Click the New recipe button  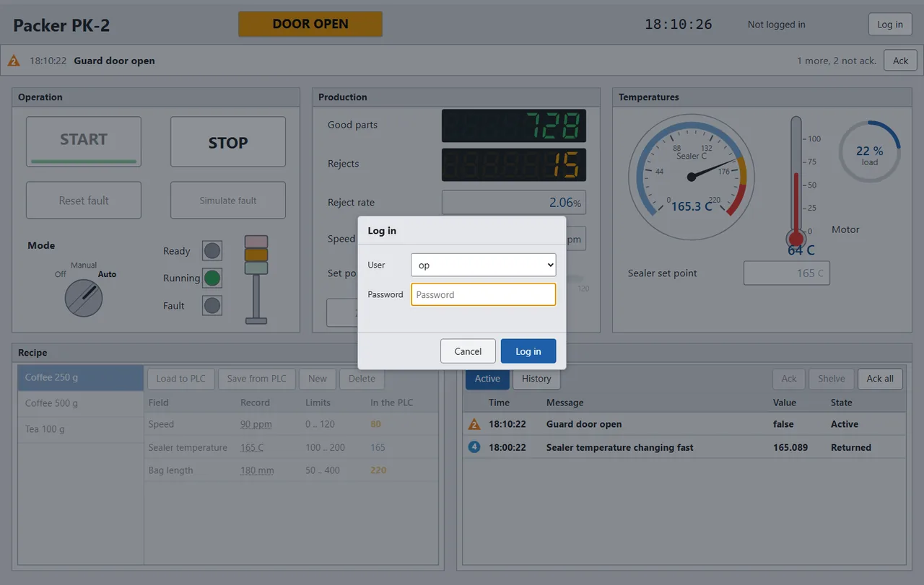click(318, 379)
